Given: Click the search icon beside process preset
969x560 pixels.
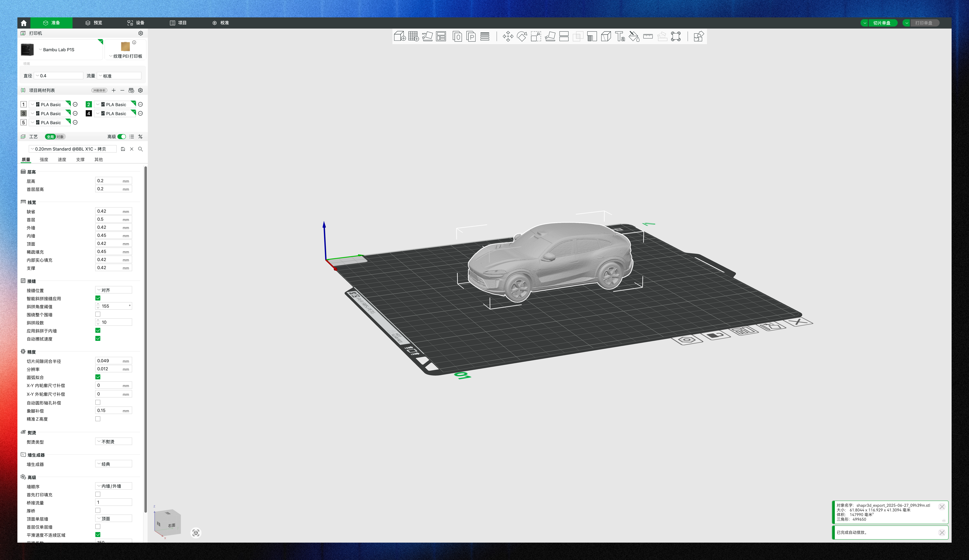Looking at the screenshot, I should coord(140,149).
